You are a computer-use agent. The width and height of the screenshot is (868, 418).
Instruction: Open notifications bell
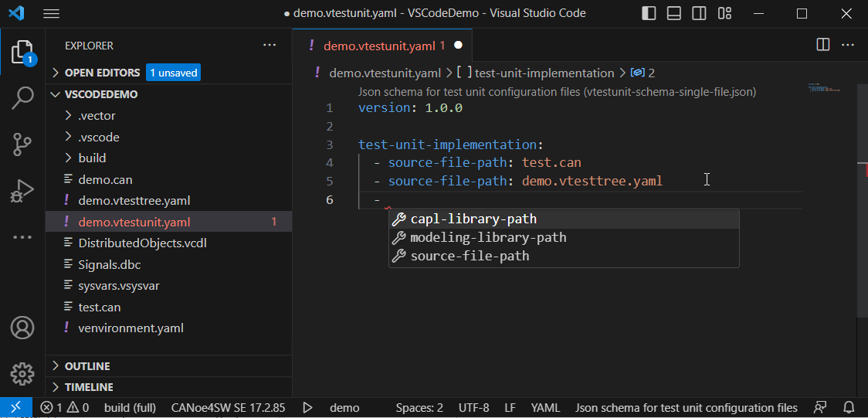pyautogui.click(x=849, y=407)
